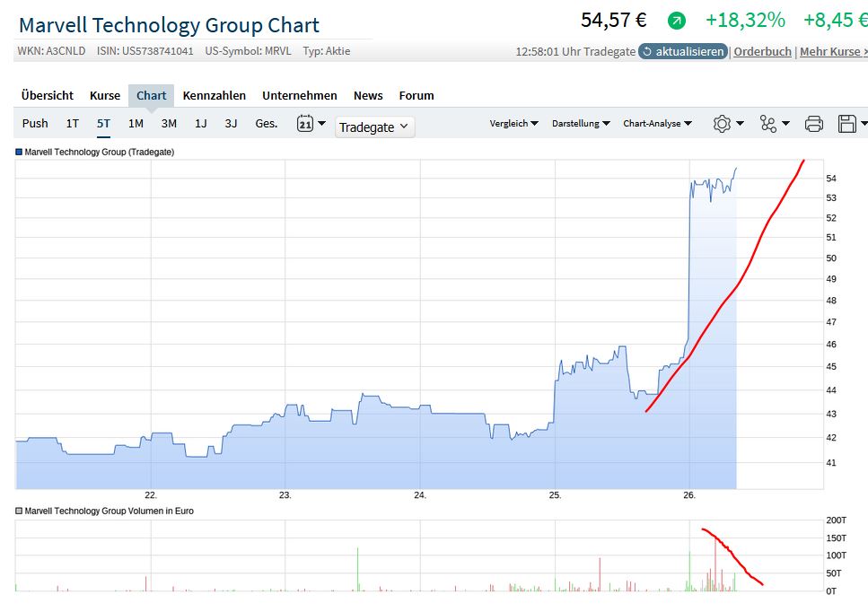Enable Push live updates mode
The width and height of the screenshot is (868, 612).
pyautogui.click(x=35, y=124)
